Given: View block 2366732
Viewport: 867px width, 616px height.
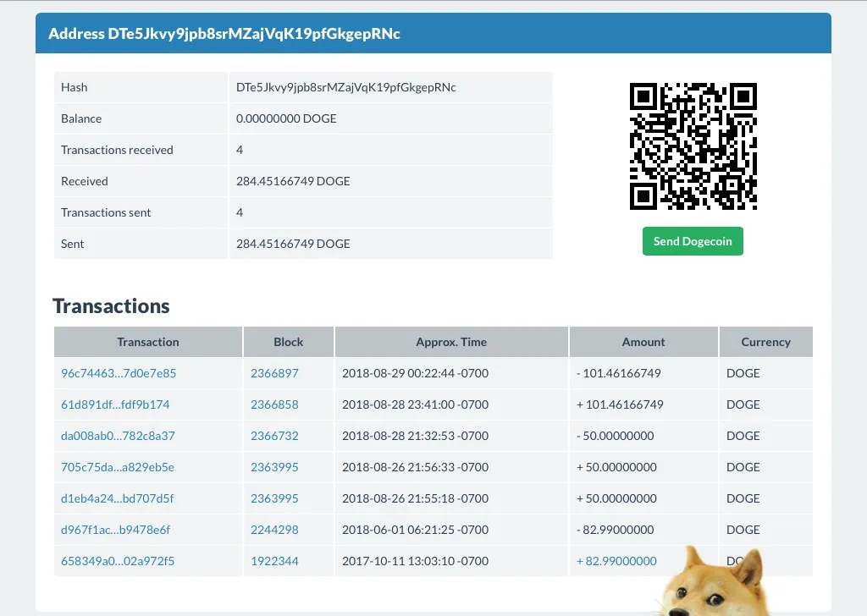Looking at the screenshot, I should tap(274, 436).
